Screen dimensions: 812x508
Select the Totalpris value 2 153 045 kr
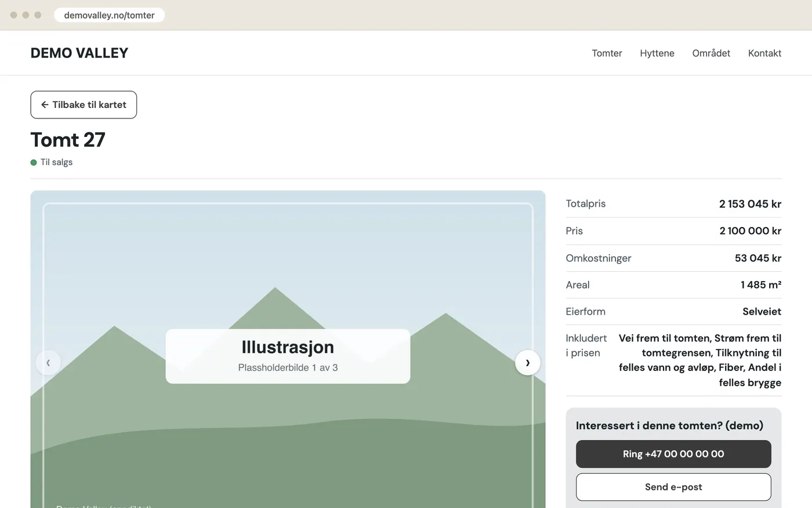tap(750, 204)
